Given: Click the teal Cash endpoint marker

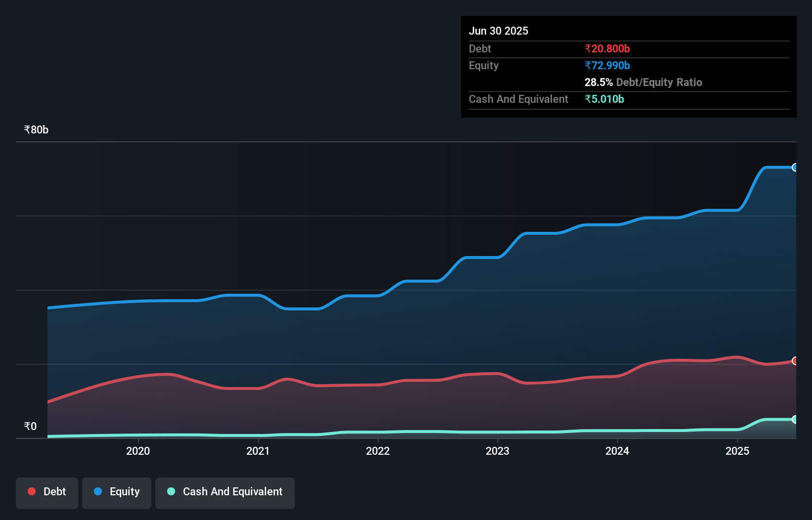Looking at the screenshot, I should pyautogui.click(x=795, y=419).
